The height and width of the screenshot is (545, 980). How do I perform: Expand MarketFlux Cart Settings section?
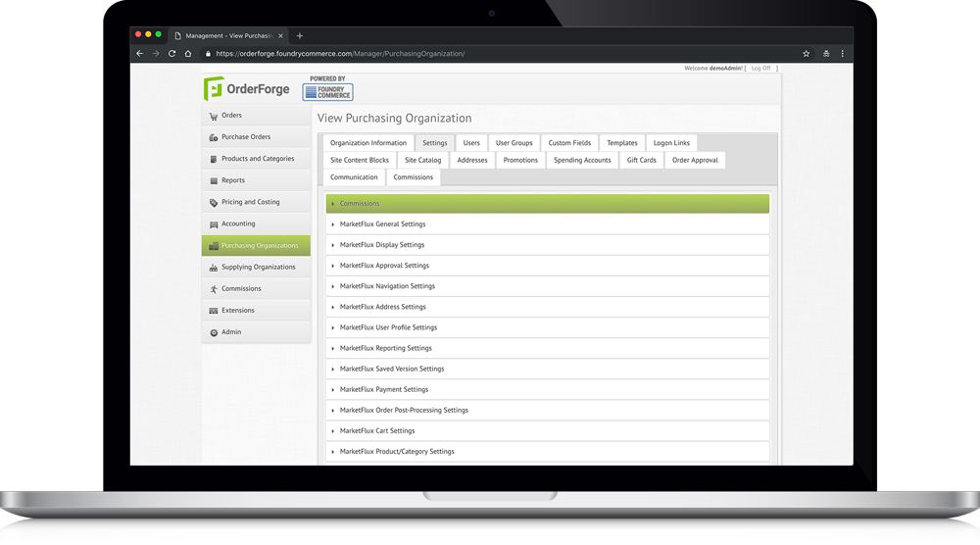point(376,430)
